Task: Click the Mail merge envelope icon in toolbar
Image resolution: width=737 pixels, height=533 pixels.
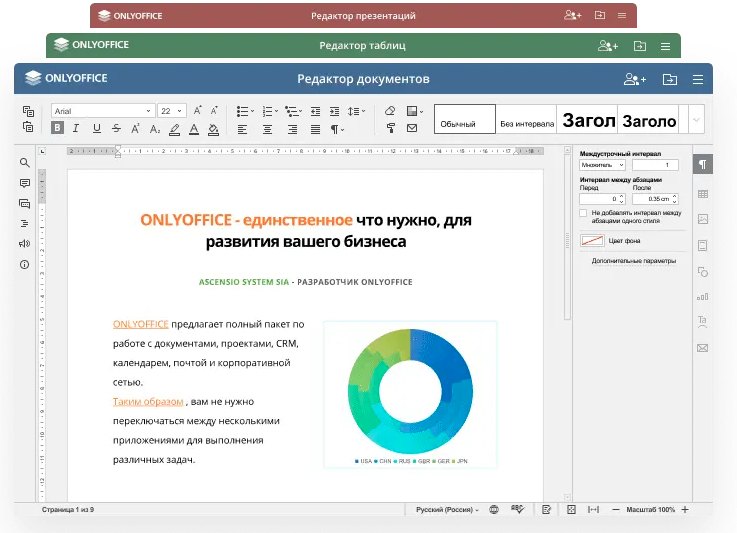Action: pos(412,128)
